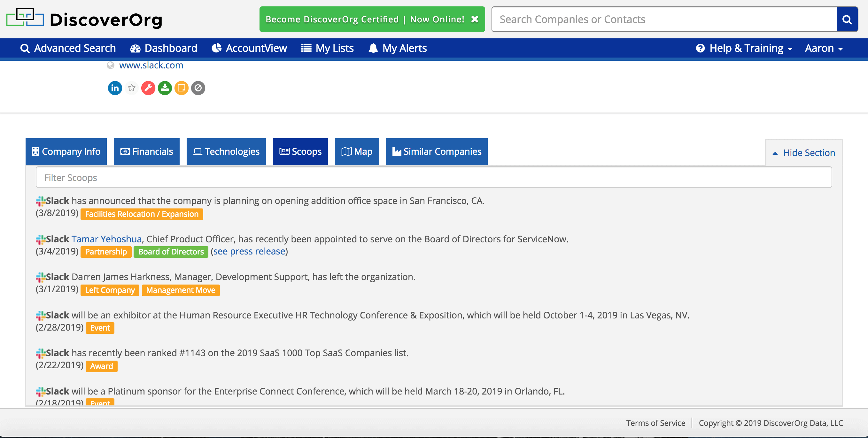This screenshot has height=438, width=868.
Task: Click Slack logo on Enterprise Connect scoop
Action: point(41,392)
